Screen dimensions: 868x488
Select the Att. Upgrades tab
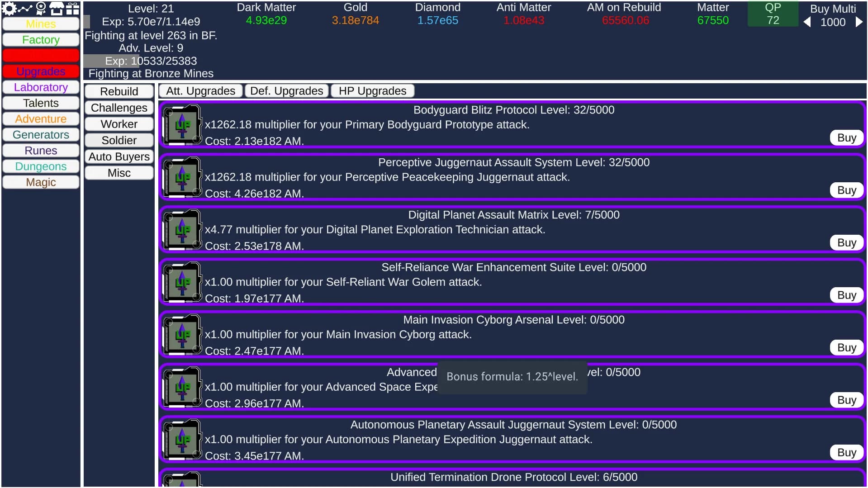pos(201,91)
